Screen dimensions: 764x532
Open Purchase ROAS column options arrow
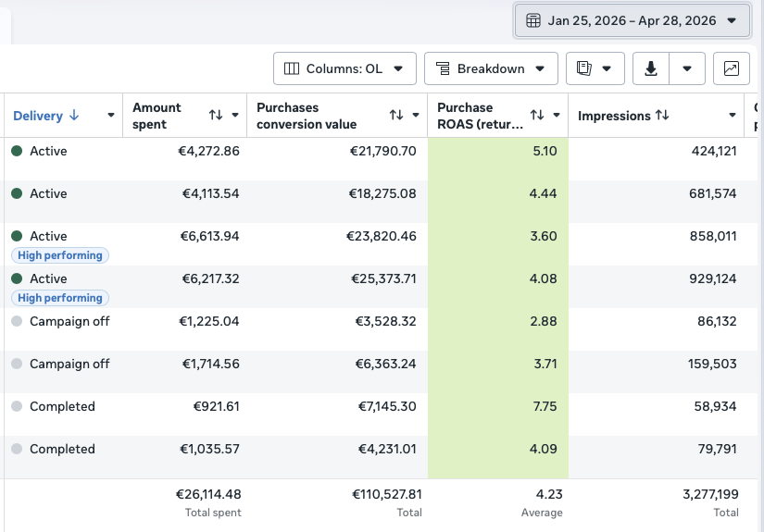[557, 116]
